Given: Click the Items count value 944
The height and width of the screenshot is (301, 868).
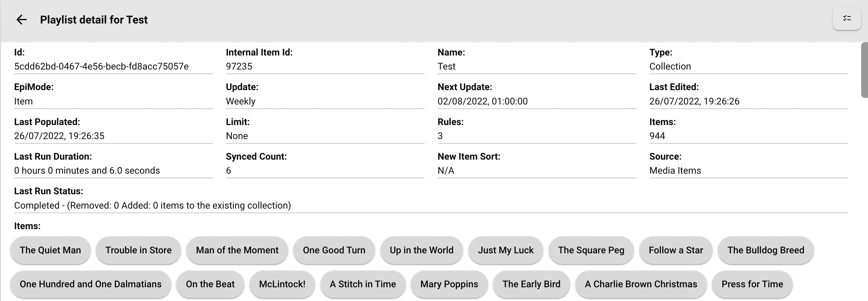Looking at the screenshot, I should click(657, 136).
